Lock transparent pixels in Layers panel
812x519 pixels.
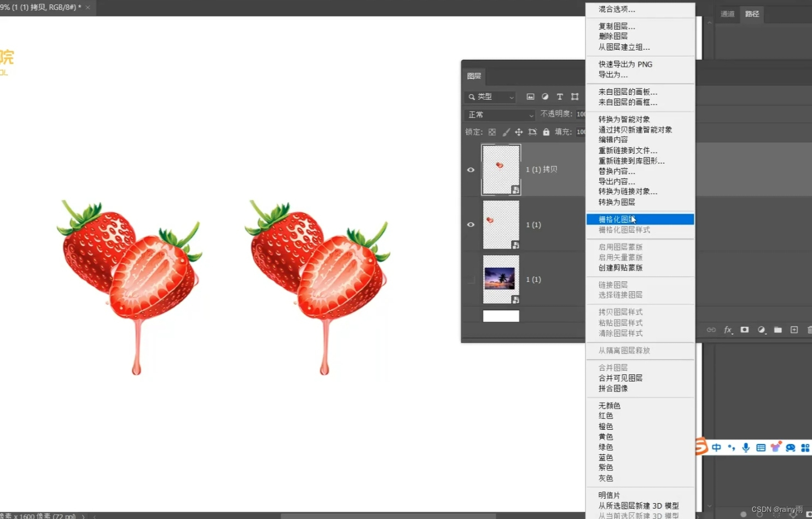point(492,132)
